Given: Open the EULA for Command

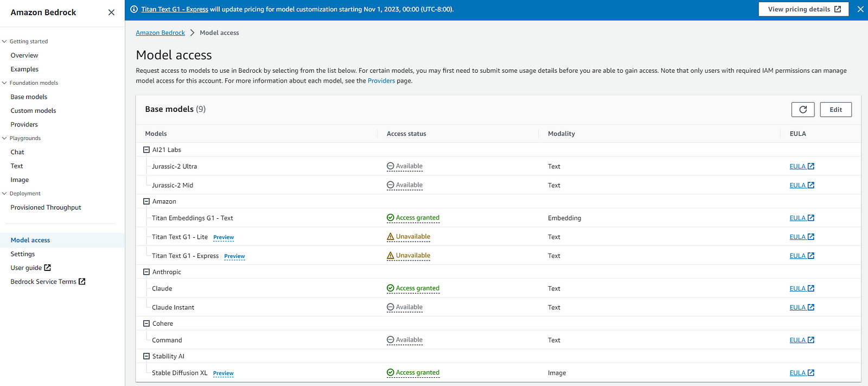Looking at the screenshot, I should pyautogui.click(x=802, y=340).
